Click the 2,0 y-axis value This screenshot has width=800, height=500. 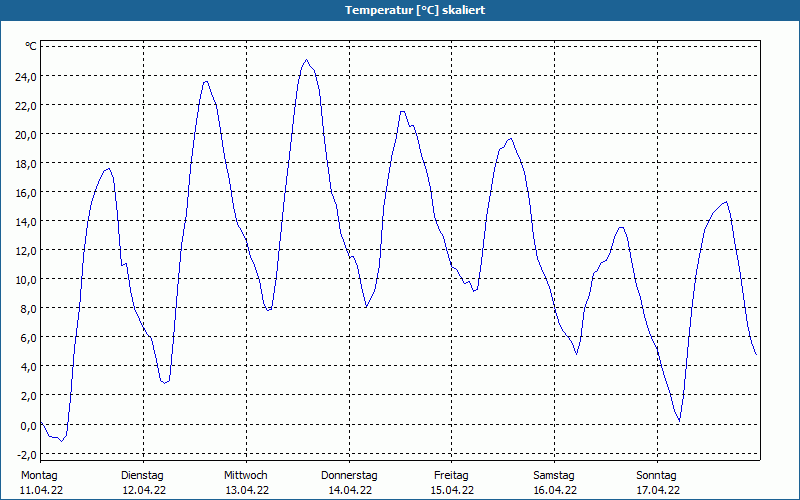click(x=28, y=396)
